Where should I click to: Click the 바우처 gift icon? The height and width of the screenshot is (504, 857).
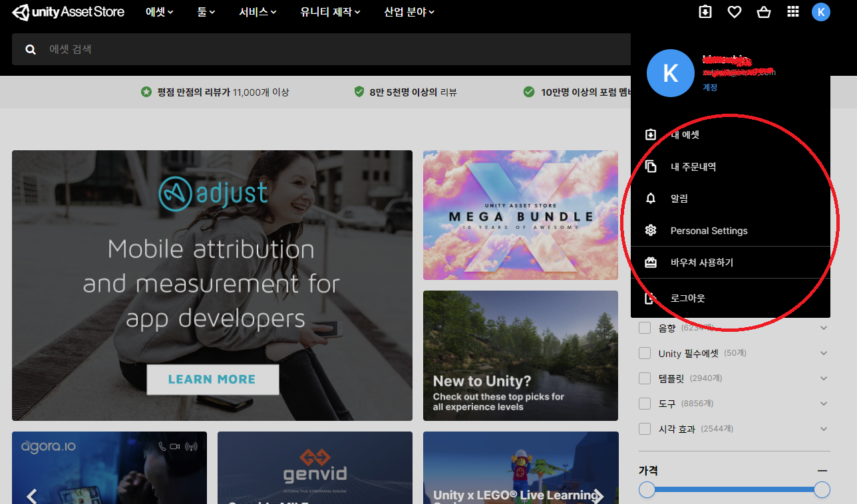click(651, 263)
